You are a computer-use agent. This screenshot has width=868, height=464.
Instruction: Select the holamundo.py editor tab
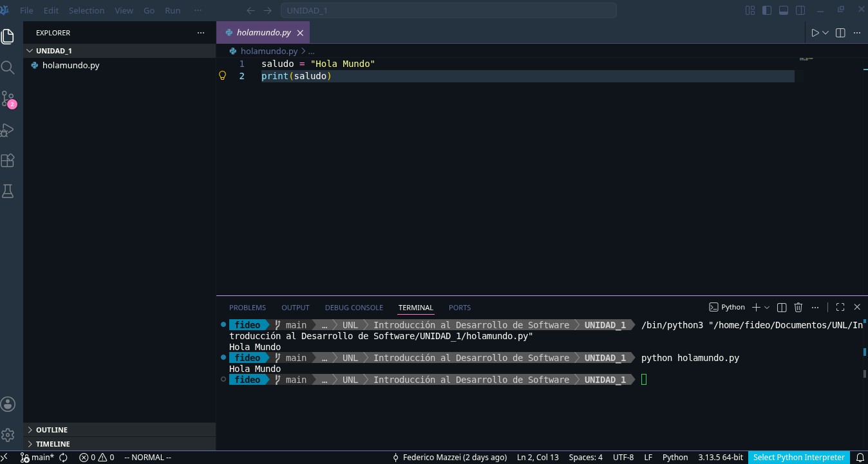pos(263,33)
